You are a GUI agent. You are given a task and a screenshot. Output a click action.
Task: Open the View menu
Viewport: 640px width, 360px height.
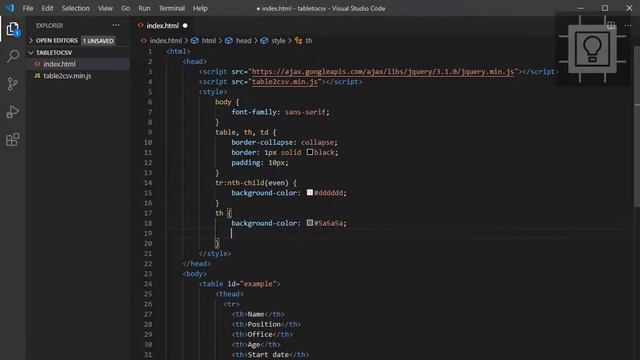pos(105,8)
